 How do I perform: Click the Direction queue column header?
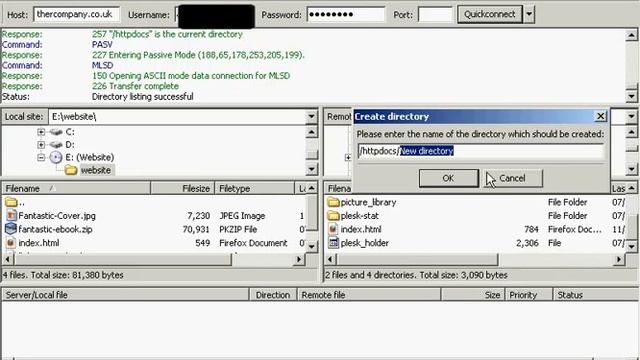point(273,295)
